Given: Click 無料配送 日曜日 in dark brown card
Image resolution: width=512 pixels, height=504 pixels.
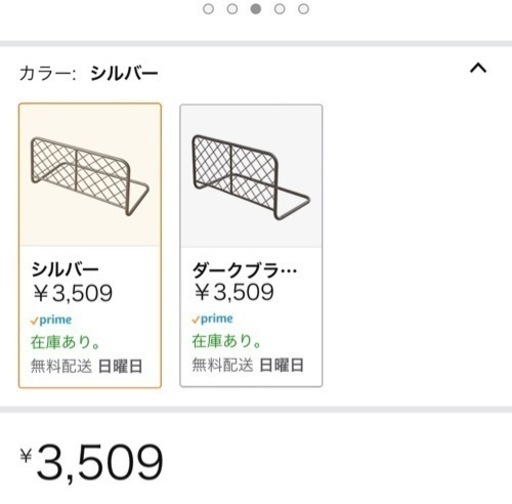Looking at the screenshot, I should (248, 365).
